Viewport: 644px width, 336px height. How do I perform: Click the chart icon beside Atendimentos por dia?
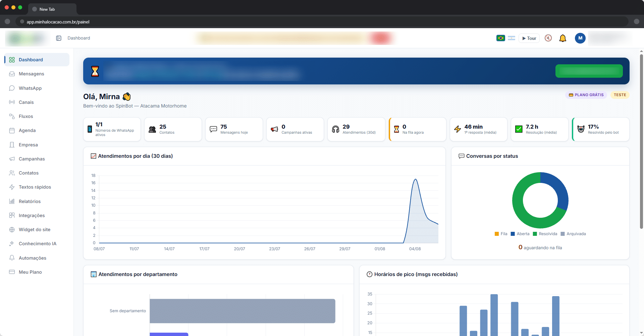(x=94, y=156)
